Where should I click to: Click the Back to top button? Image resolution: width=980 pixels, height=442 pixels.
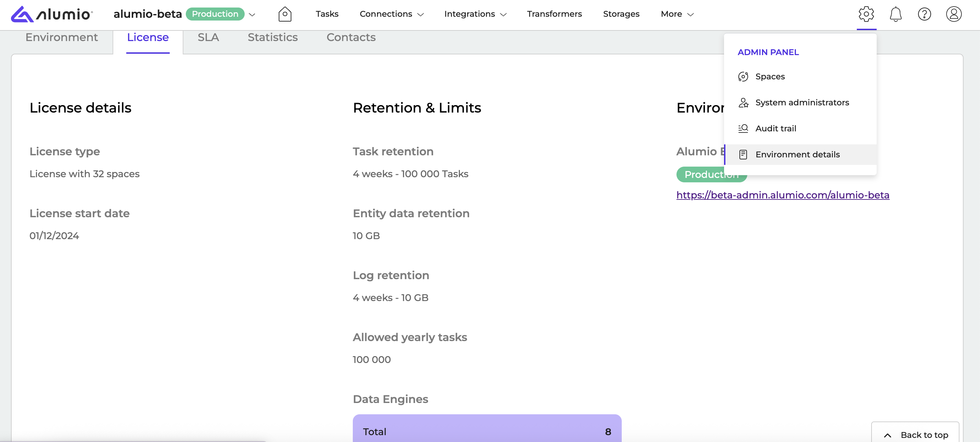(915, 434)
